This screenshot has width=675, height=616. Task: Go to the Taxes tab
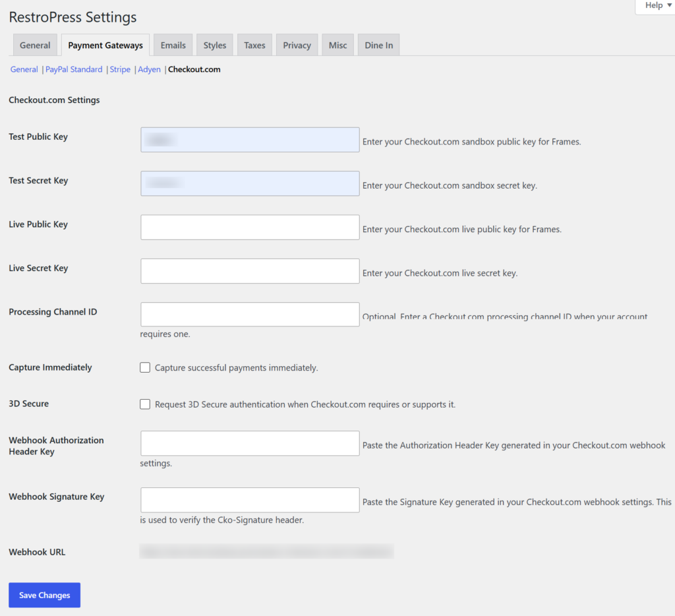254,46
